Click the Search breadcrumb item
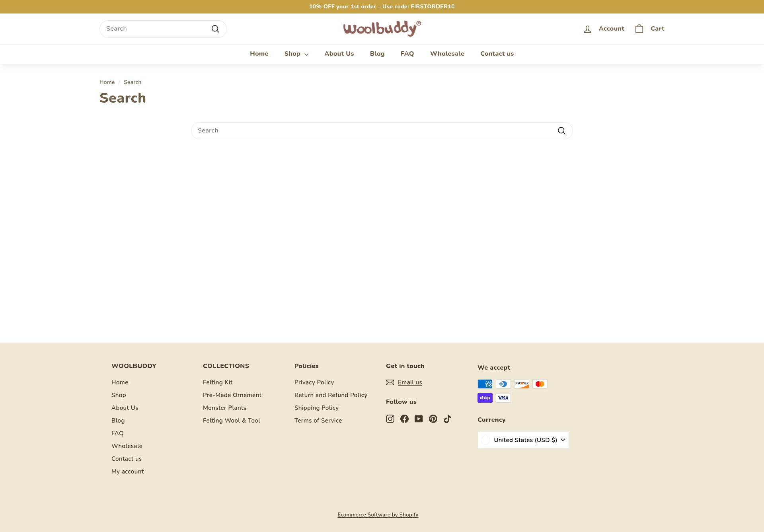764x532 pixels. pyautogui.click(x=133, y=82)
